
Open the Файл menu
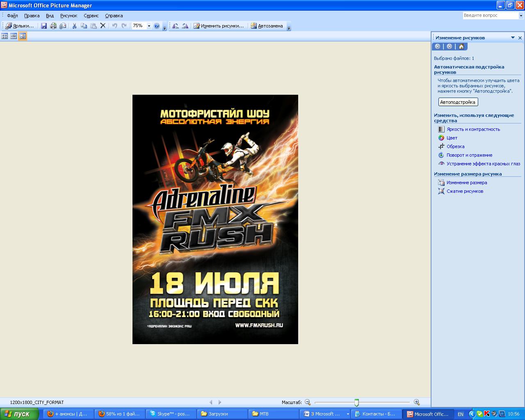click(12, 16)
